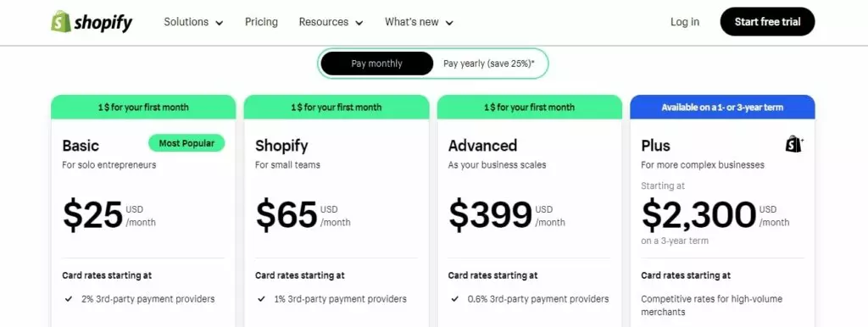This screenshot has width=868, height=327.
Task: Click the $65 Shopify plan price
Action: click(287, 215)
